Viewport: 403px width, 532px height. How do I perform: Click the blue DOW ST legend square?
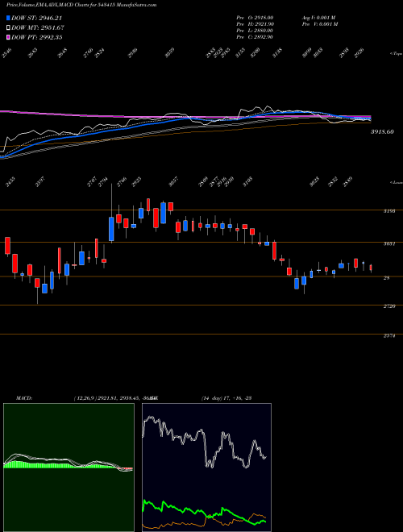click(x=8, y=18)
